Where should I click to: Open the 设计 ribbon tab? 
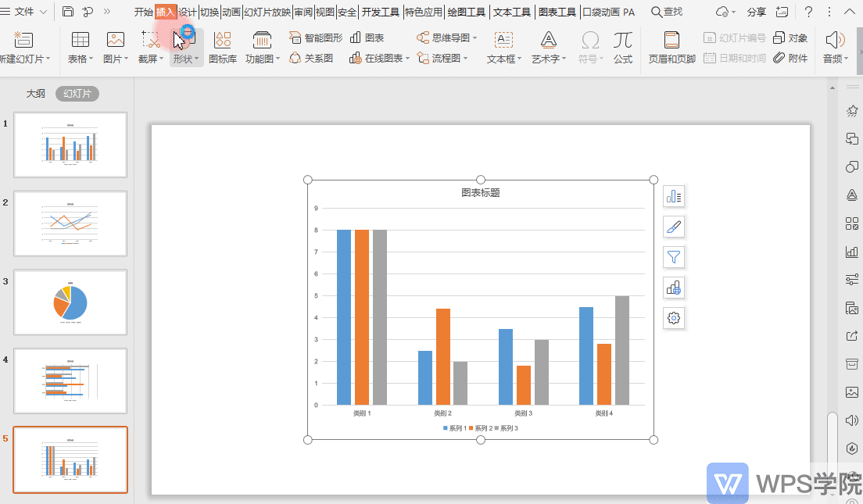(187, 12)
